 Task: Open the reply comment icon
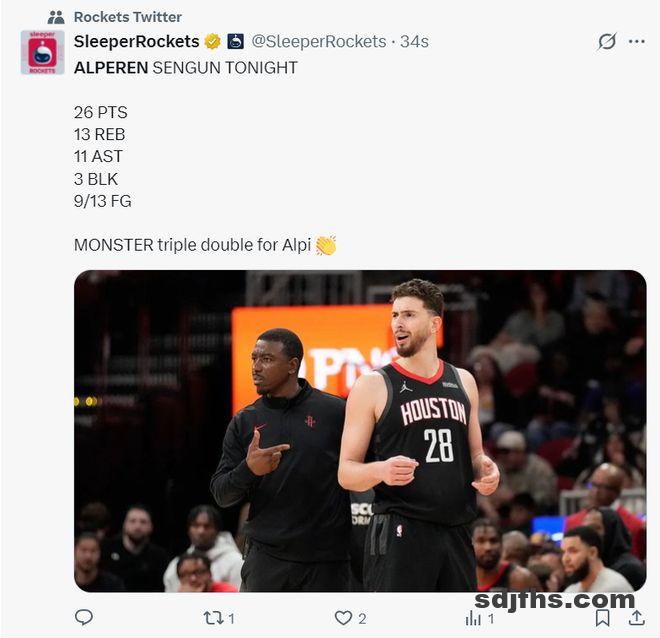(84, 617)
